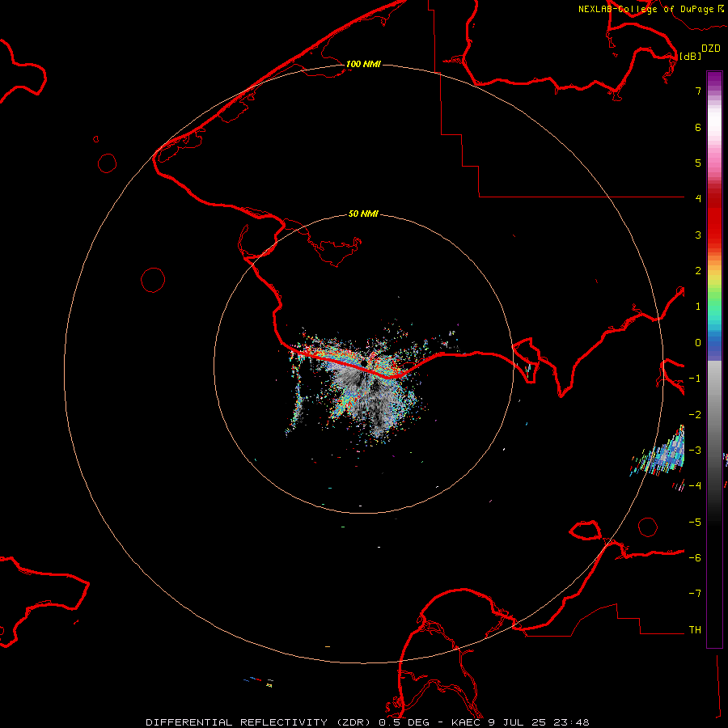Click the '-4' value on the color scale

[695, 485]
